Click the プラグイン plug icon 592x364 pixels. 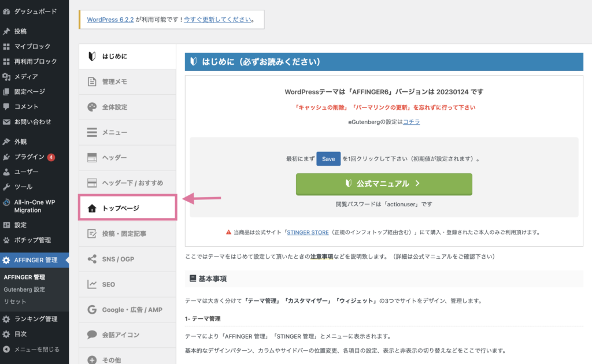click(x=6, y=157)
